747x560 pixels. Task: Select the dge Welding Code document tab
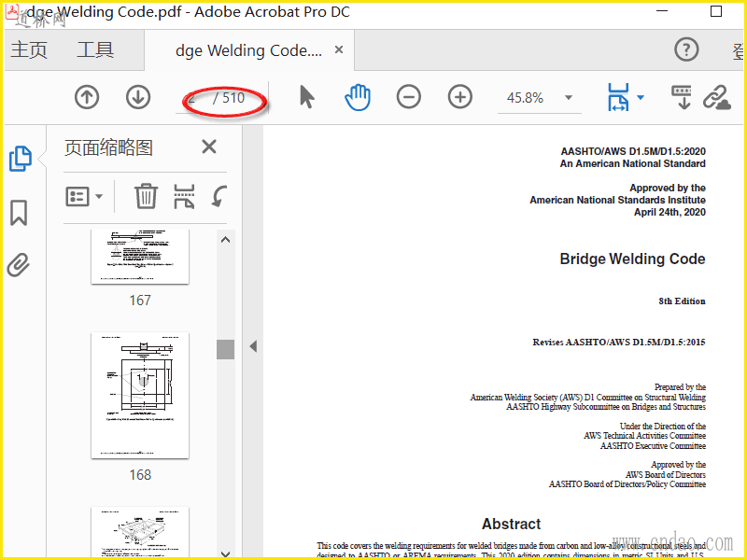point(248,50)
